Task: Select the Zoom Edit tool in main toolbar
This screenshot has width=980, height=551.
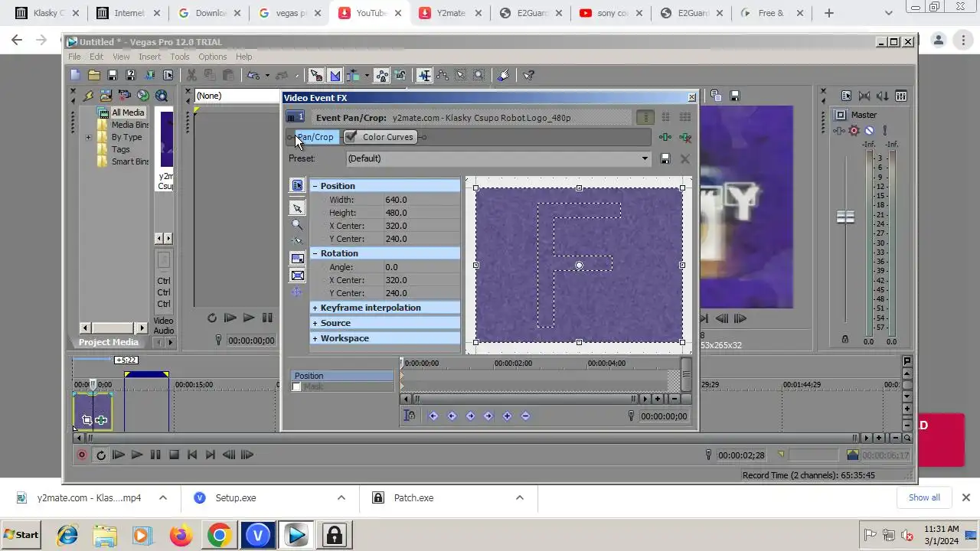Action: coord(479,75)
